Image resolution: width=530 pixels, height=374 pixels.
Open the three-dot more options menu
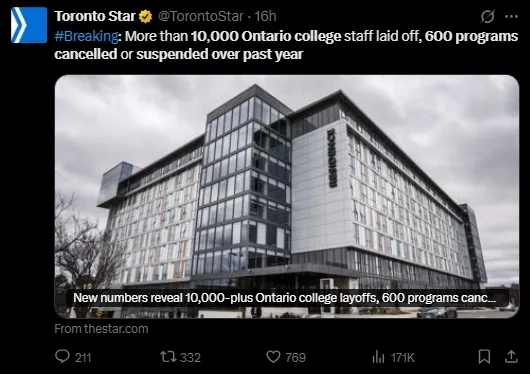point(511,16)
